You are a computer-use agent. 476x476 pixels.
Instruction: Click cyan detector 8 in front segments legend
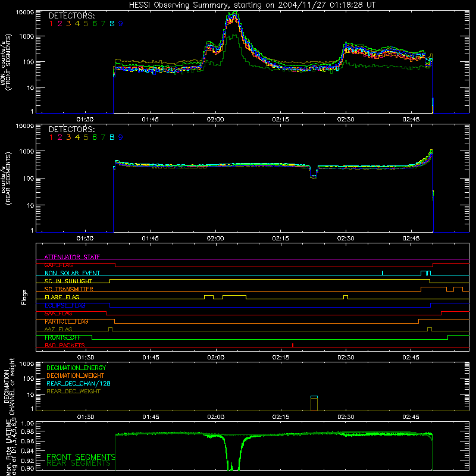[x=112, y=24]
